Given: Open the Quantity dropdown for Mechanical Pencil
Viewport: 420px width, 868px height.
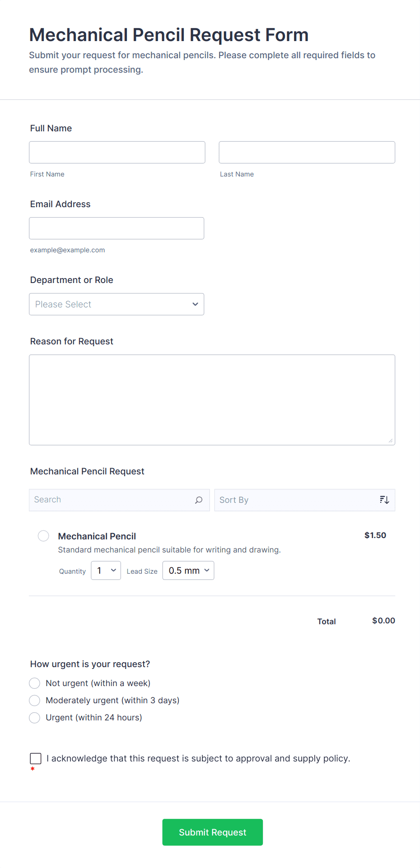Looking at the screenshot, I should click(x=105, y=570).
